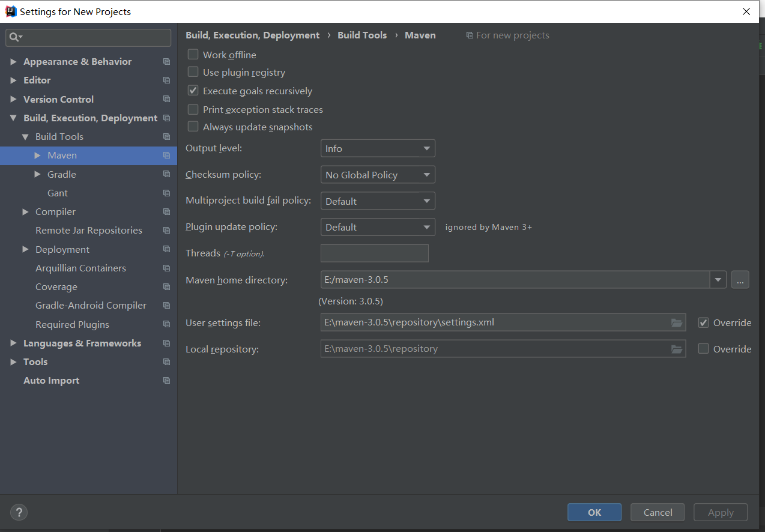This screenshot has width=765, height=532.
Task: Enable Print exception stack traces
Action: (193, 109)
